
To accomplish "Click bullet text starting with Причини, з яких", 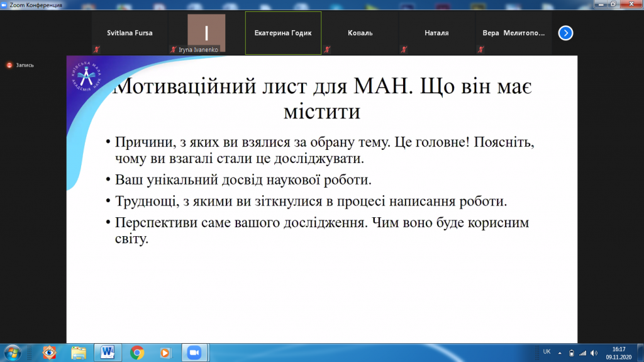I will point(325,150).
